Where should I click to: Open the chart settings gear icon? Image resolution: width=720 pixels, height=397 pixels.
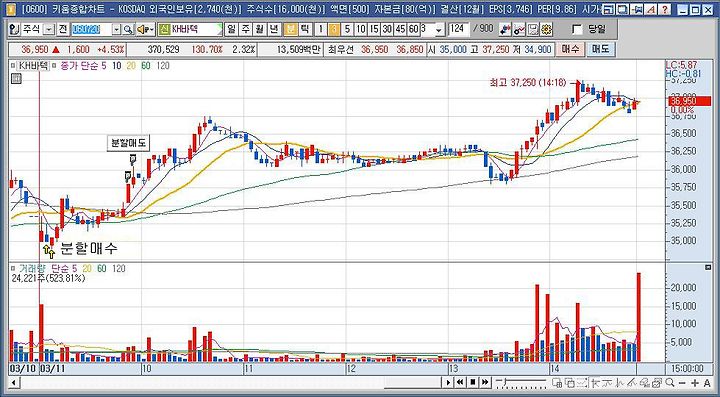click(546, 29)
